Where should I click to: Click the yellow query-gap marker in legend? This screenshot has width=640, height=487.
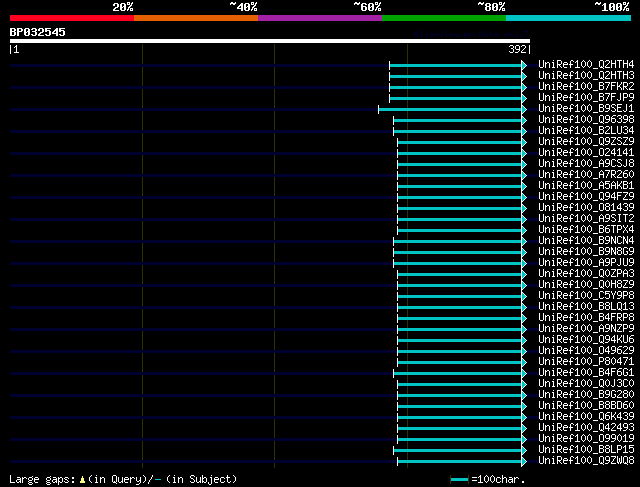(x=82, y=480)
